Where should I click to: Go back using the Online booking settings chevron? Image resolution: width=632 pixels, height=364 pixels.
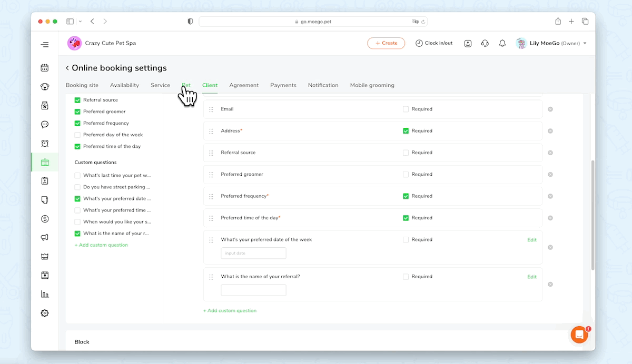click(x=67, y=68)
